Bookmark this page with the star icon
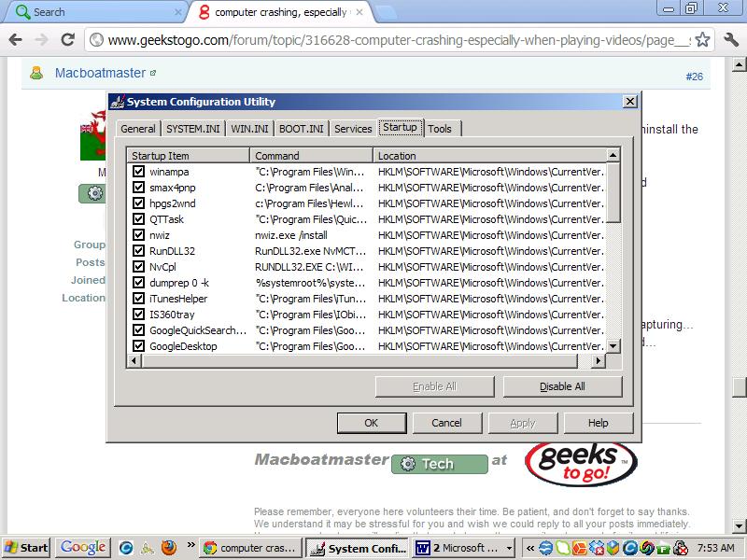Image resolution: width=747 pixels, height=560 pixels. tap(703, 40)
